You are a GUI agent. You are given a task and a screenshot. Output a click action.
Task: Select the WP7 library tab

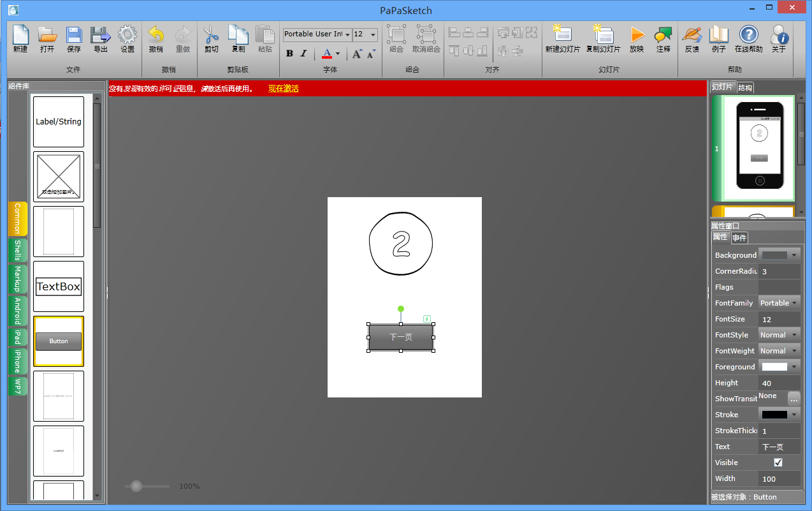point(18,386)
